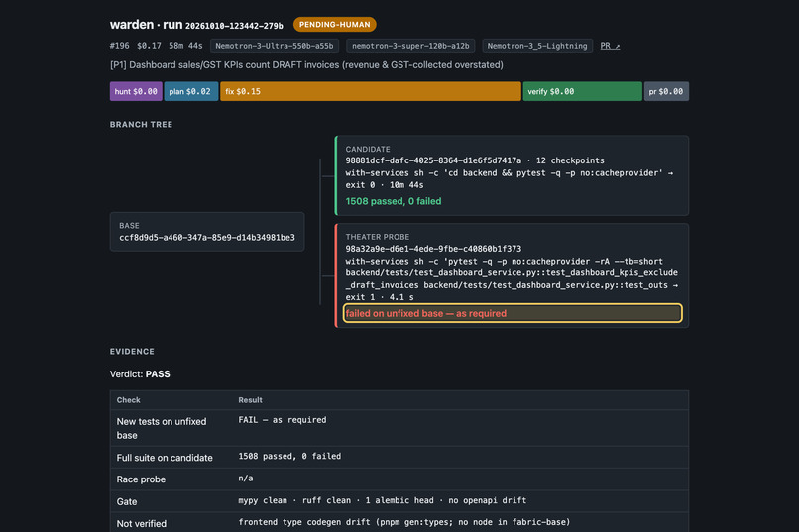The height and width of the screenshot is (532, 799).
Task: Open the BASE branch card
Action: [x=207, y=232]
